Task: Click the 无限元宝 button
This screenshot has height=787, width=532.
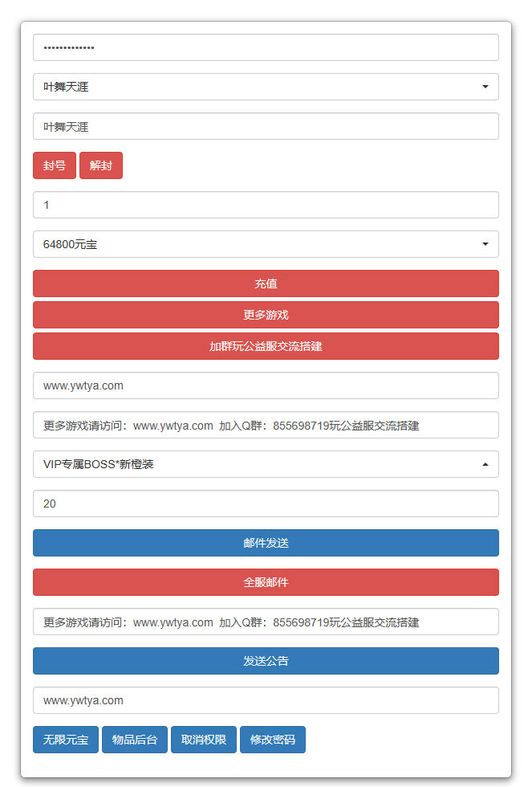Action: [x=66, y=740]
